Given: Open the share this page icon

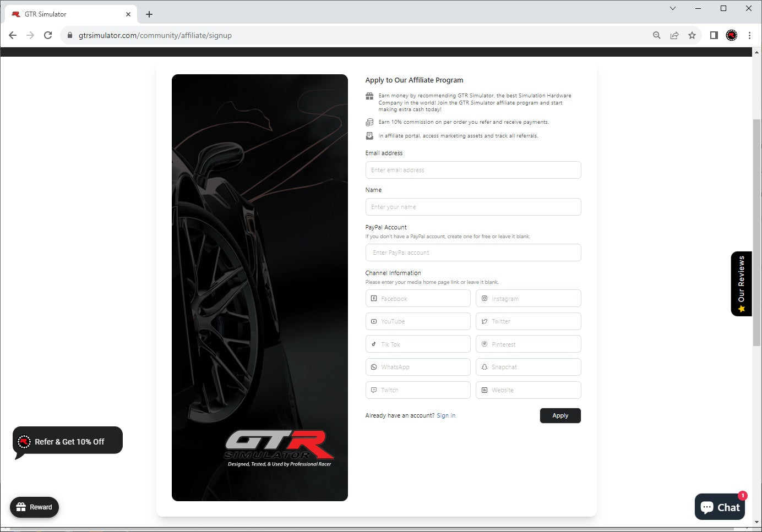Looking at the screenshot, I should click(674, 35).
